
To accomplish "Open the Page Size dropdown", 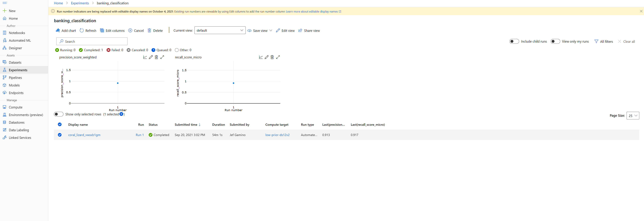I will pos(633,115).
